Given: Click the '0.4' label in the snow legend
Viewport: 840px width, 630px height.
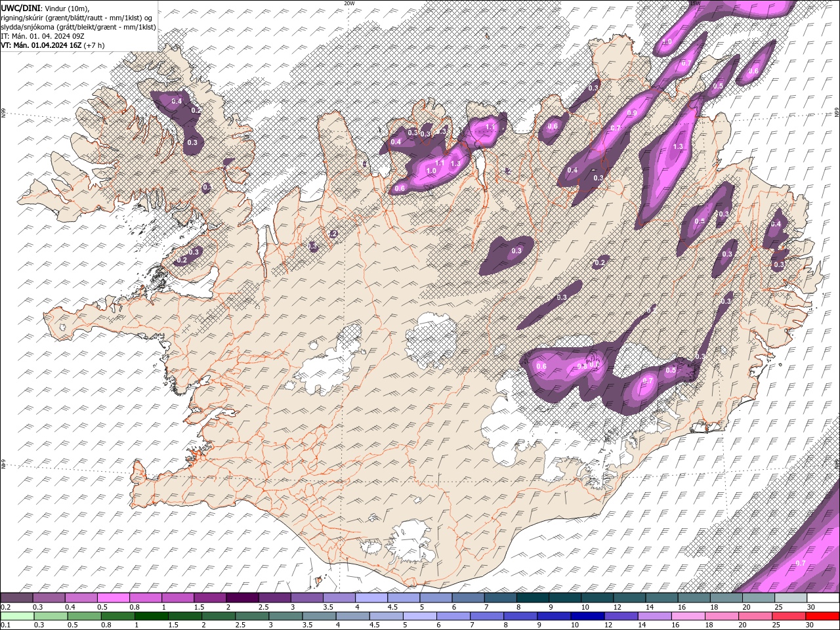Looking at the screenshot, I should coord(70,607).
